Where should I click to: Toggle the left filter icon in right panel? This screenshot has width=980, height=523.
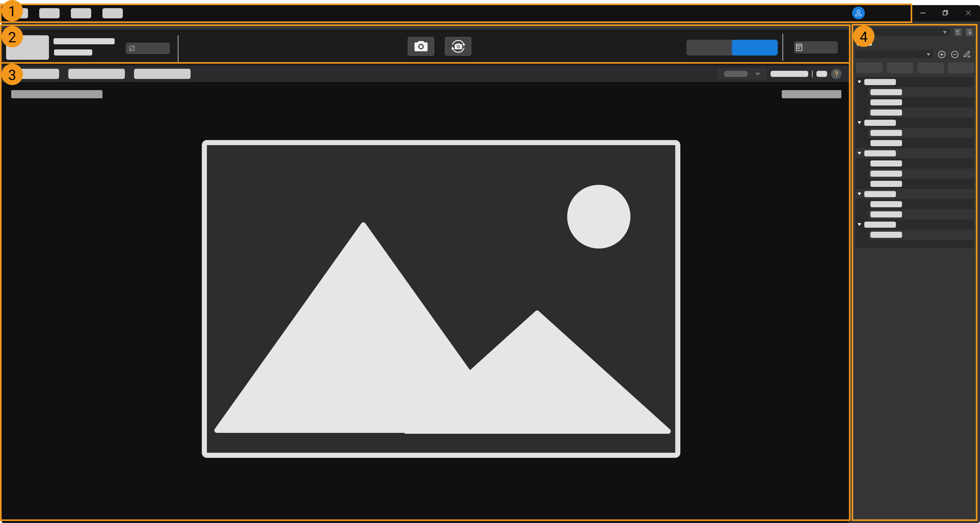pos(958,32)
